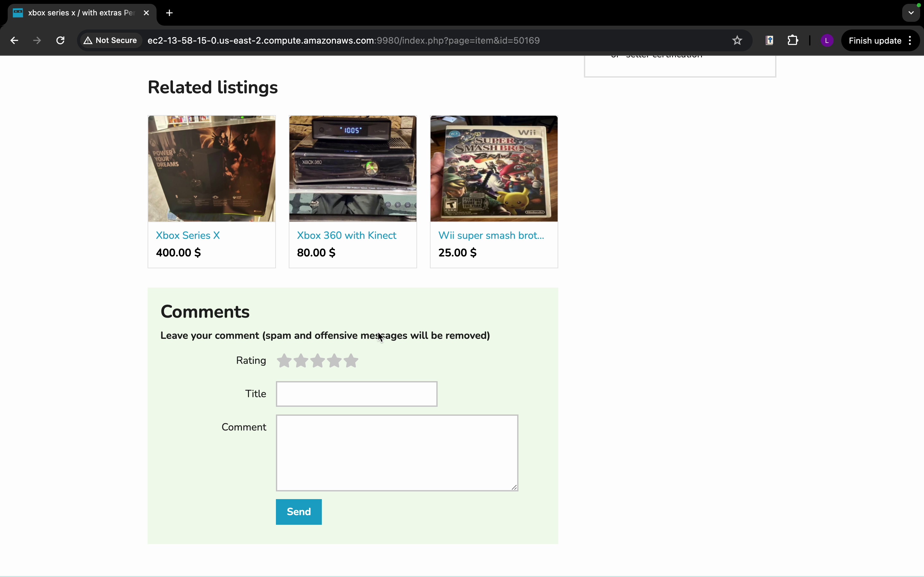Set rating to three stars
This screenshot has width=924, height=577.
tap(318, 361)
